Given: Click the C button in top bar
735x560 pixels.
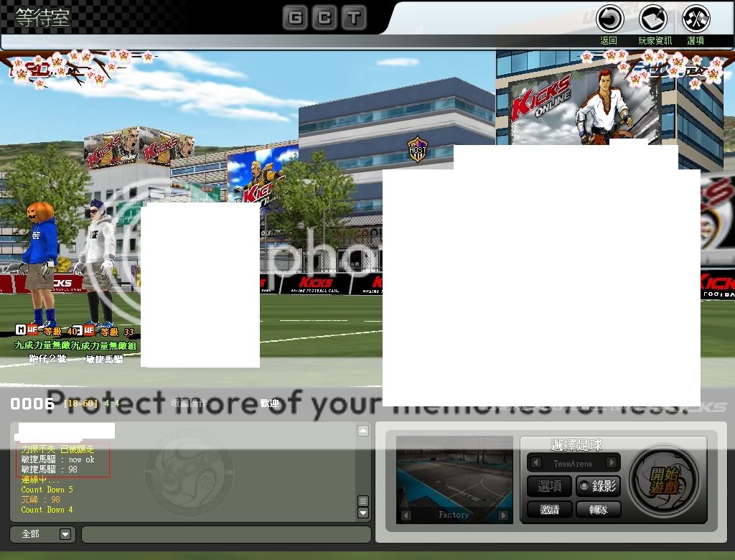Looking at the screenshot, I should tap(324, 17).
